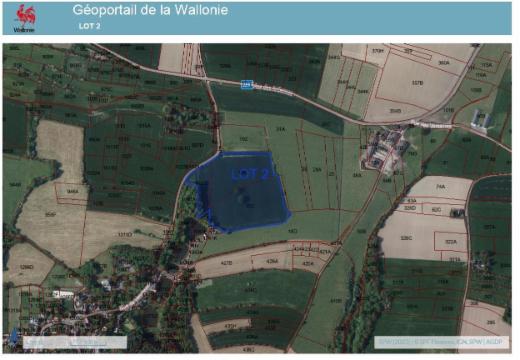Click the blue LOT 2 label on the parcel
Screen dimensions: 520x360
point(250,174)
